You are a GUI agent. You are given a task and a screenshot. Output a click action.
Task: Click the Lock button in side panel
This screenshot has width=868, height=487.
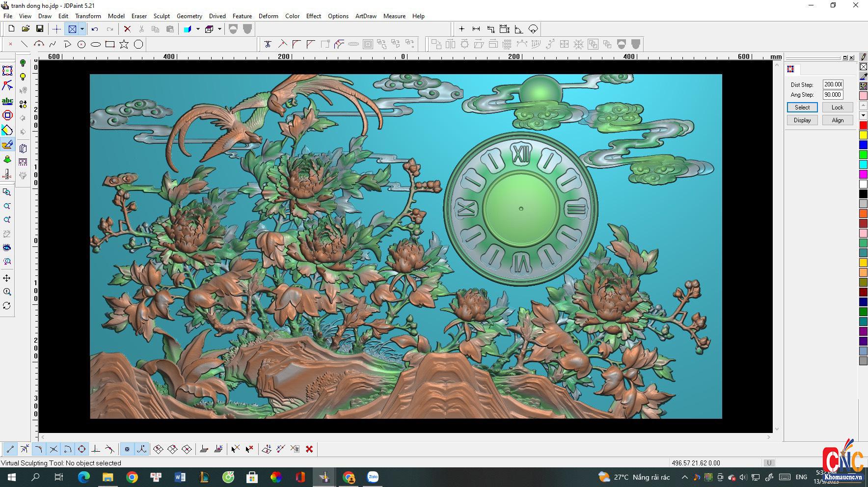point(837,107)
